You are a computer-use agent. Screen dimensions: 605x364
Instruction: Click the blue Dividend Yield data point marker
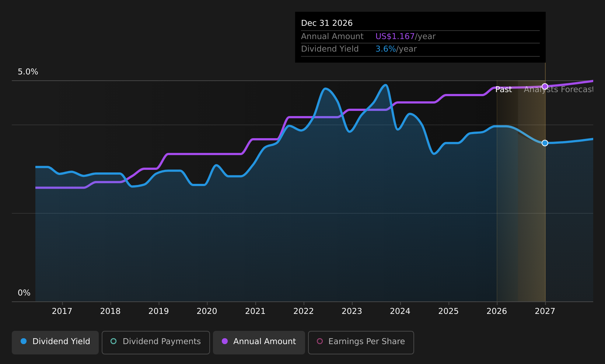click(x=545, y=143)
